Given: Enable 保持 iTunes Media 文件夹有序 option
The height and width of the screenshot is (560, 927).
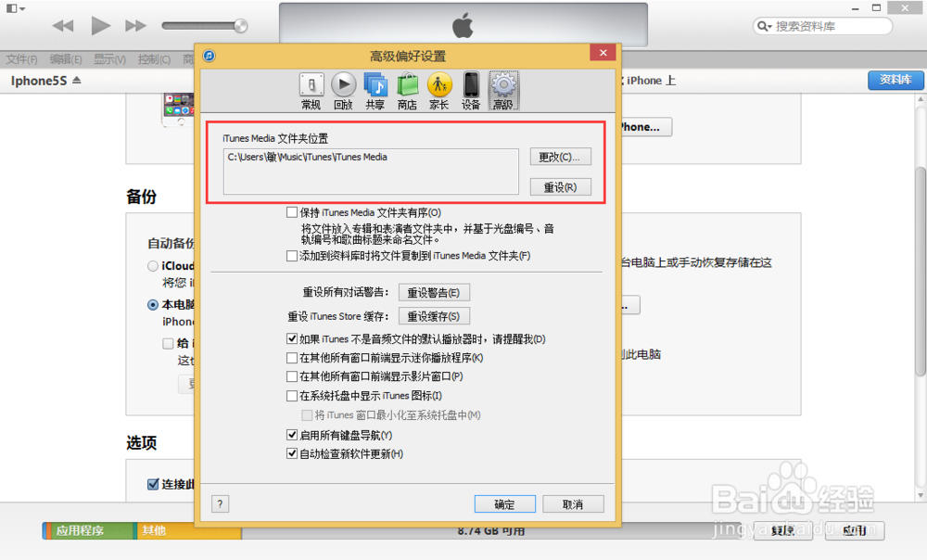Looking at the screenshot, I should pyautogui.click(x=292, y=212).
